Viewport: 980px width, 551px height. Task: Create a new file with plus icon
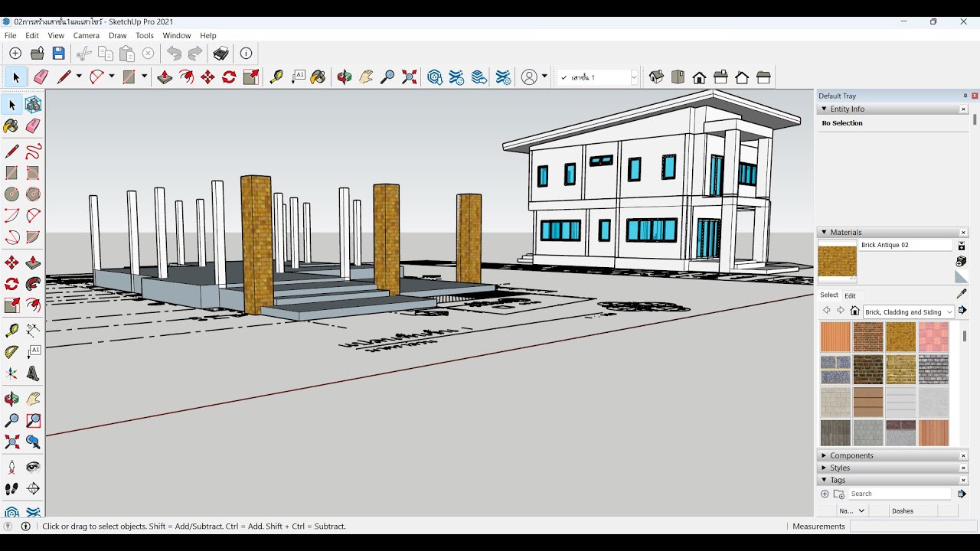(15, 54)
